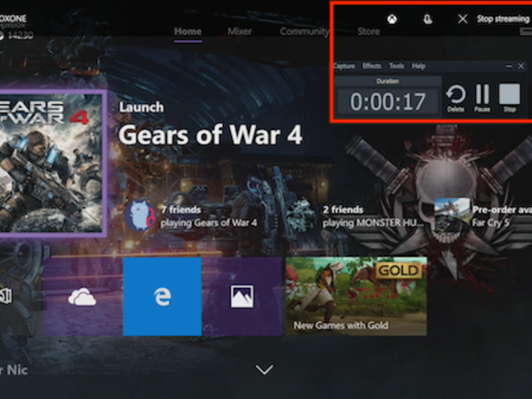Open the Far Cry 5 pre-order text

click(x=502, y=216)
